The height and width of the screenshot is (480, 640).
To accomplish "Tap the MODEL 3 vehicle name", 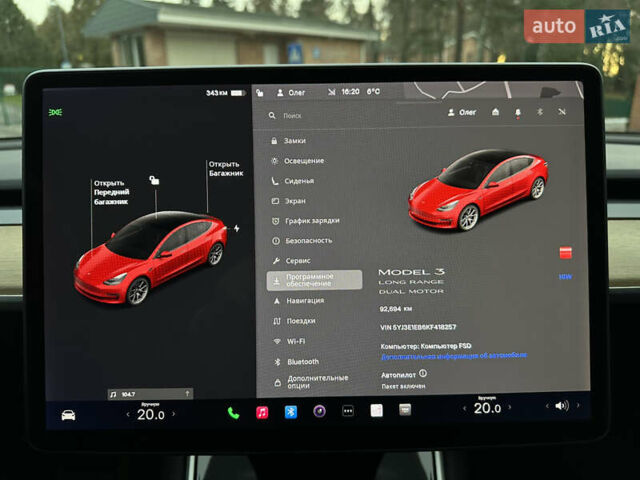I will [x=411, y=272].
